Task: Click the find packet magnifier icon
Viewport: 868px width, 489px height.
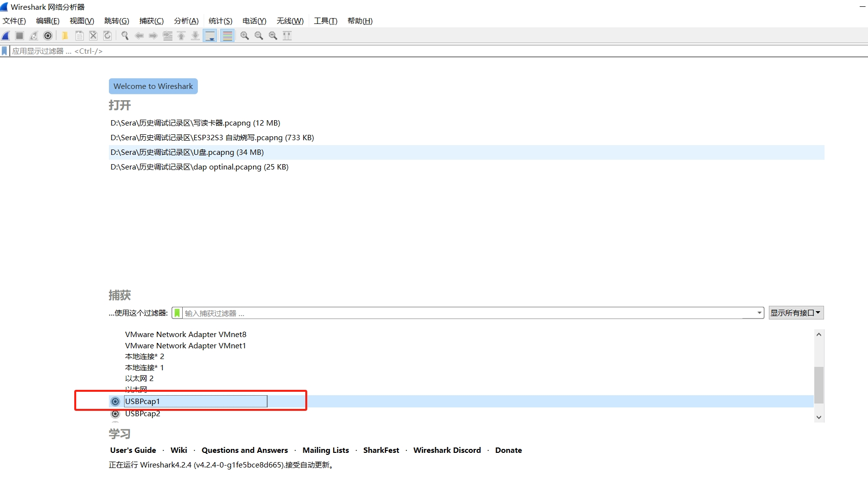Action: [x=125, y=36]
